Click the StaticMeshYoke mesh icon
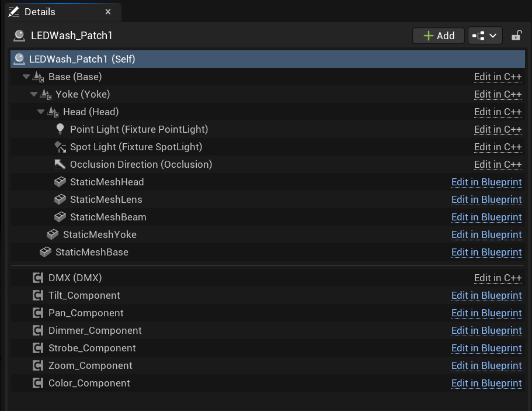The height and width of the screenshot is (411, 532). point(53,234)
